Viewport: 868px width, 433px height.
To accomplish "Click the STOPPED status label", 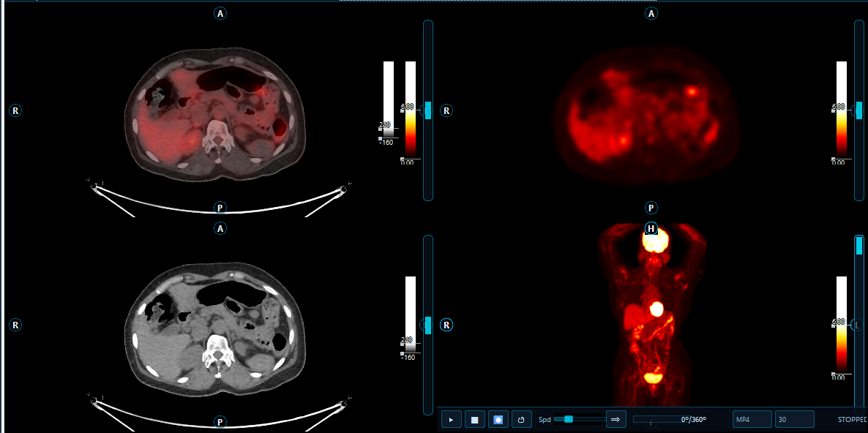I will point(853,420).
